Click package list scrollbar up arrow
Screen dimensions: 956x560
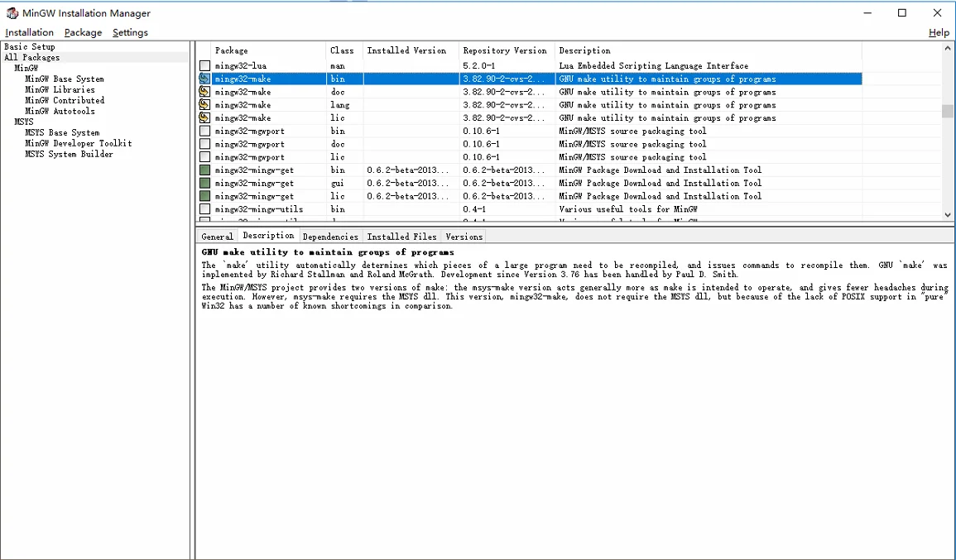click(x=948, y=48)
